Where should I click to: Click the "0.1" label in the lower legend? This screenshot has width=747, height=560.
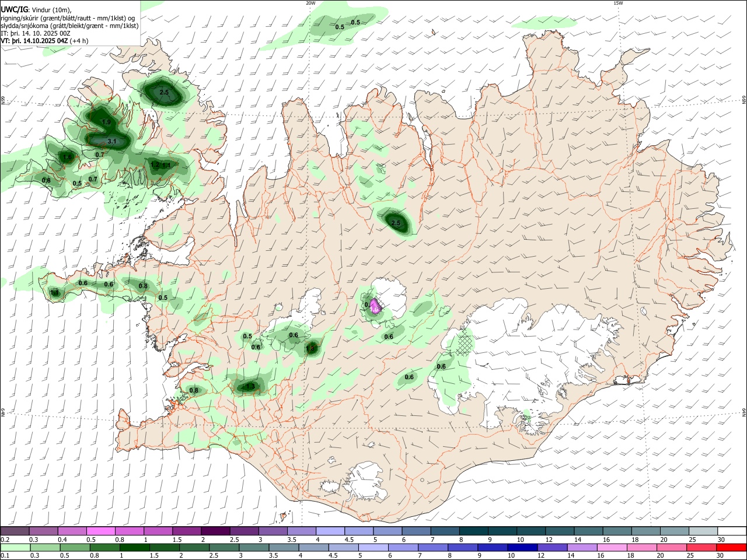5,556
